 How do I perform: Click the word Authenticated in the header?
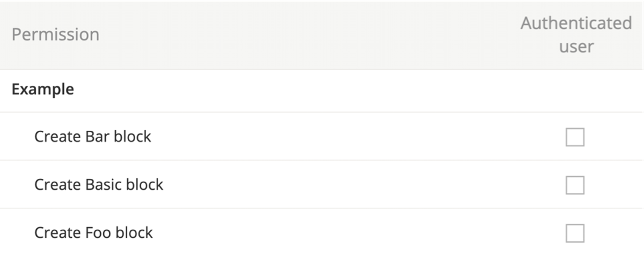tap(575, 24)
